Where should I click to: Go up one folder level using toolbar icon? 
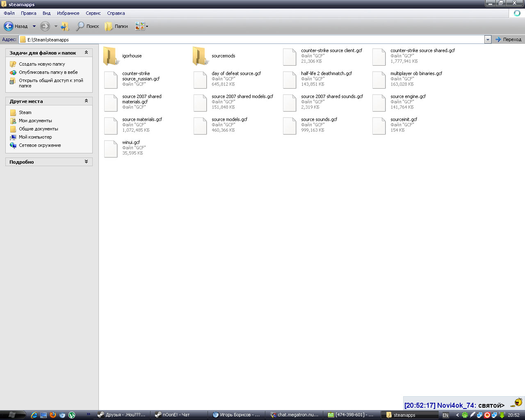(x=65, y=26)
